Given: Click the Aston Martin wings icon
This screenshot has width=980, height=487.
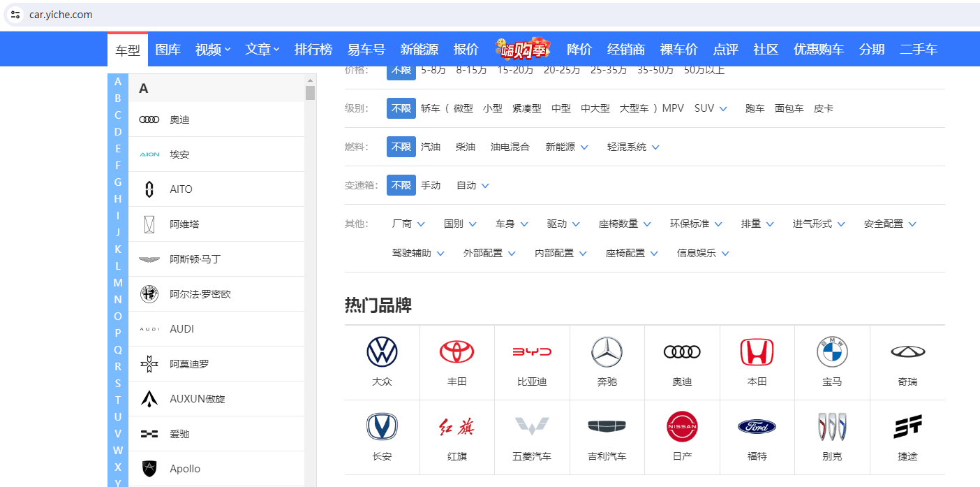Looking at the screenshot, I should pyautogui.click(x=149, y=259).
